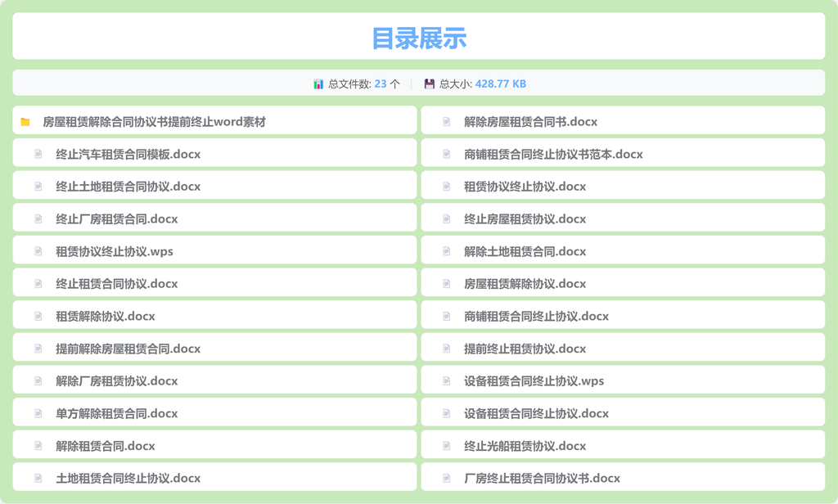838x504 pixels.
Task: Click the file icon beside 设备租赁合同终止协议.wps
Action: [446, 381]
